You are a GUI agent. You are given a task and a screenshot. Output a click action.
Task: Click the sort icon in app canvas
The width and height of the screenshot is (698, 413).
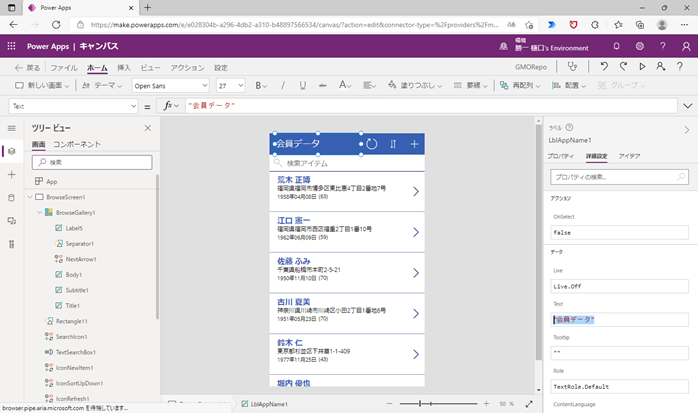point(393,144)
